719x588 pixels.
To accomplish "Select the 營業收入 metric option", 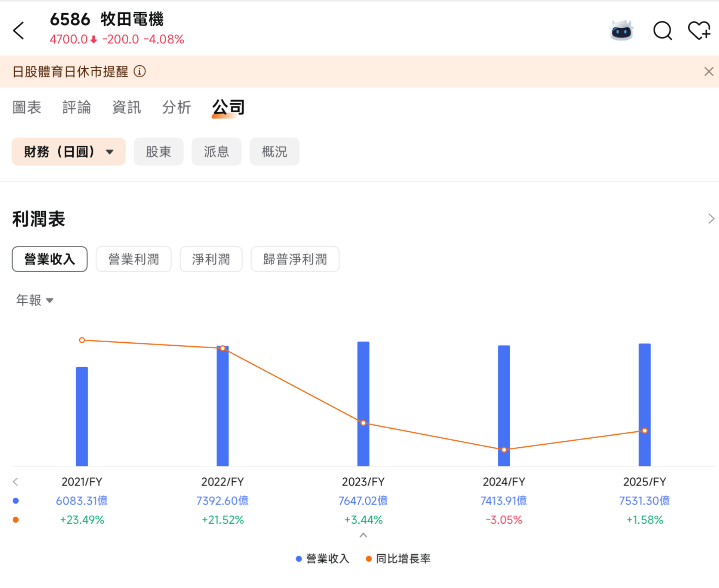I will (50, 259).
